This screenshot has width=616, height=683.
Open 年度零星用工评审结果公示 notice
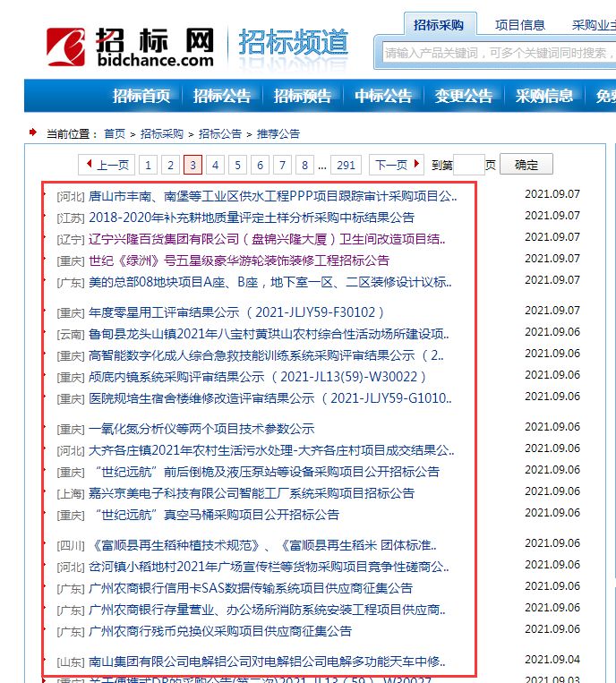tap(236, 312)
